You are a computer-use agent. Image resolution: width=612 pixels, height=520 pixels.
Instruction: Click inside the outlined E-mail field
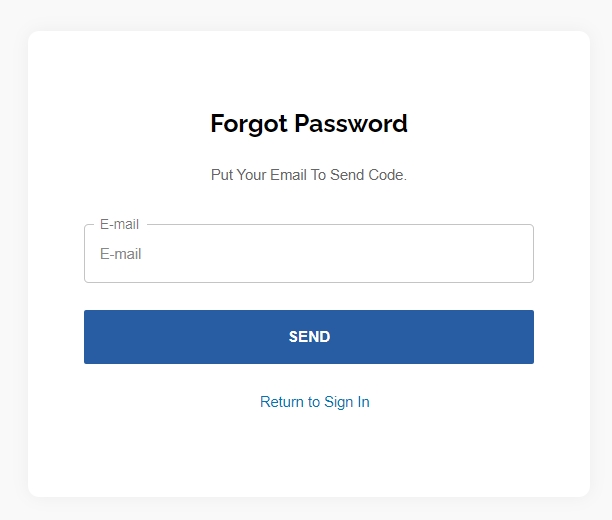click(x=309, y=254)
